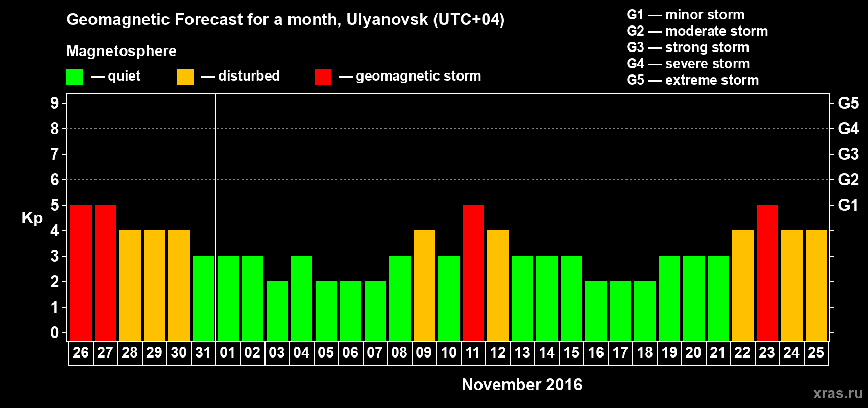Click the 'November 2016' month label

click(x=522, y=385)
